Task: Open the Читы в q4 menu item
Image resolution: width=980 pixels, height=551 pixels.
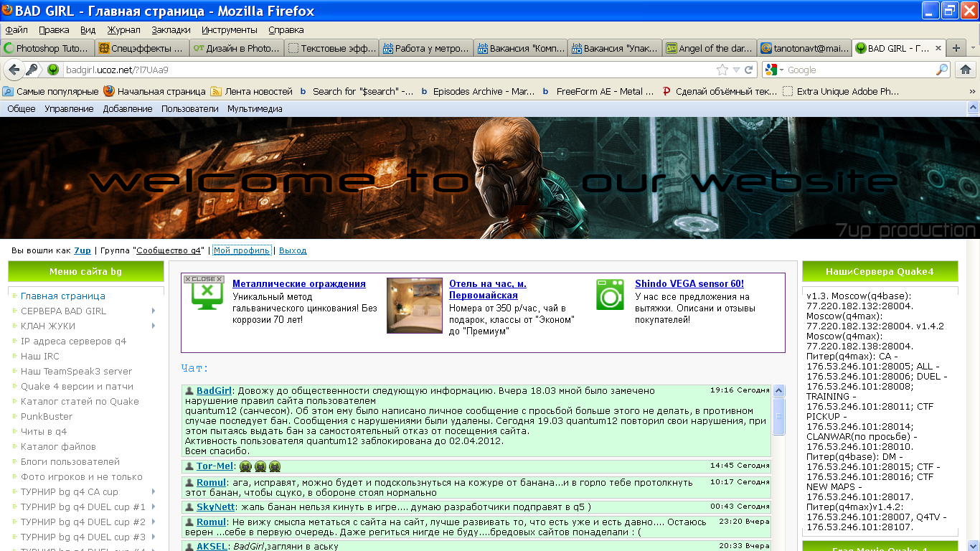Action: 44,431
